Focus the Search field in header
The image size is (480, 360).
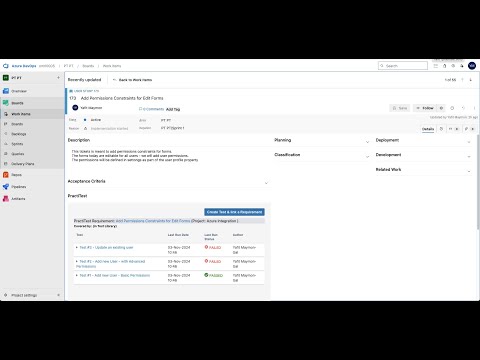(x=403, y=66)
